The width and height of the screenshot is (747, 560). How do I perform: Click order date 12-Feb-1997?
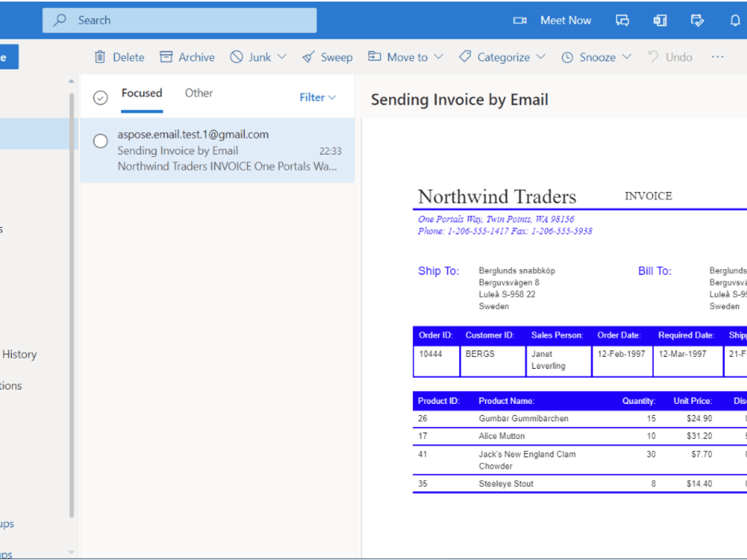(622, 354)
